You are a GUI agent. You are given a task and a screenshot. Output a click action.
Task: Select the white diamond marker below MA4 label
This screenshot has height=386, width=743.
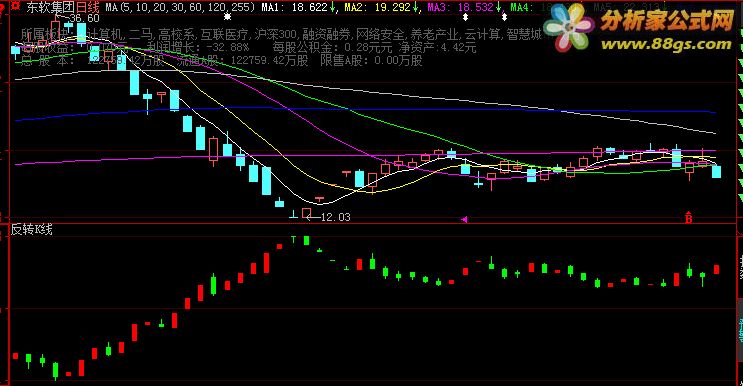(504, 17)
